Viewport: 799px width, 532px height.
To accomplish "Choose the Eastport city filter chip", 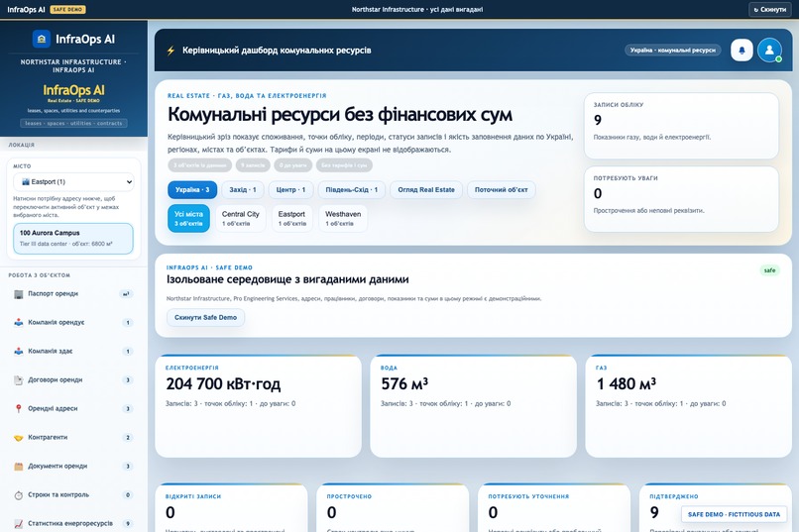I will pyautogui.click(x=292, y=218).
